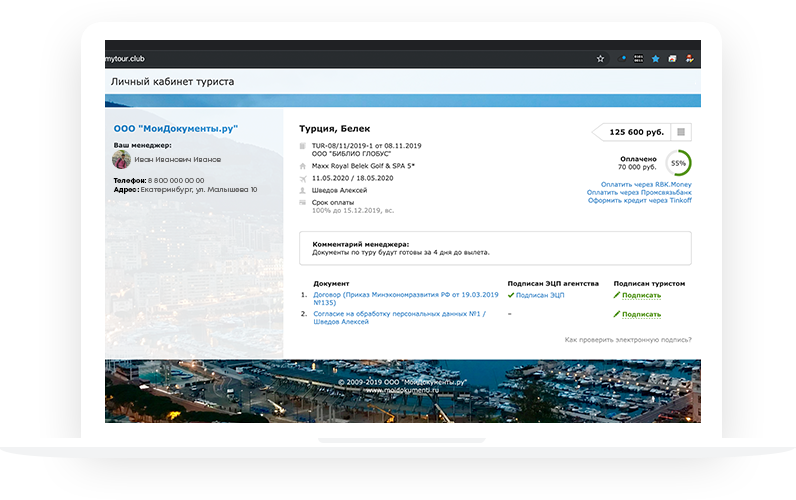796x500 pixels.
Task: Click the pencil icon in Договор row
Action: [617, 295]
